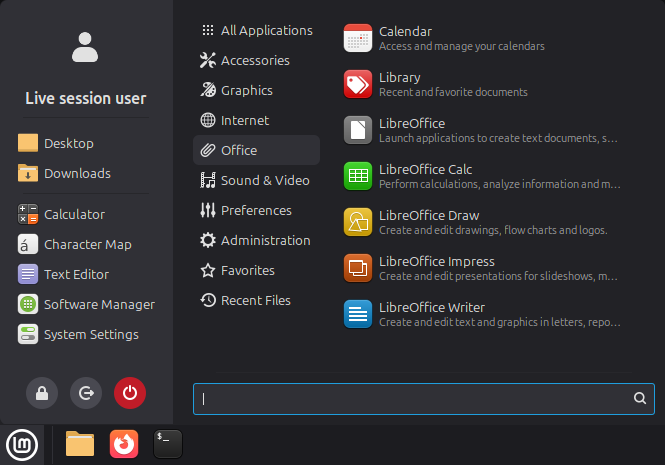Select the Office category
This screenshot has width=665, height=465.
click(x=256, y=150)
